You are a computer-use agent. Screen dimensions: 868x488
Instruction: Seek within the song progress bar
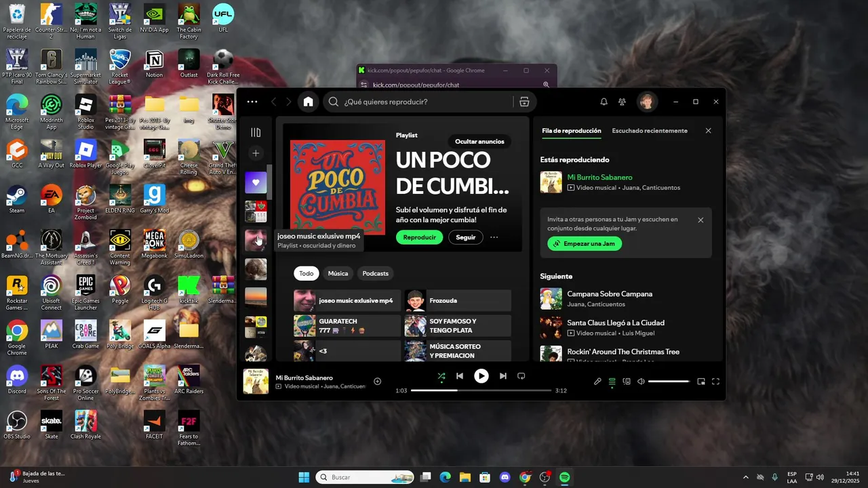tap(481, 390)
